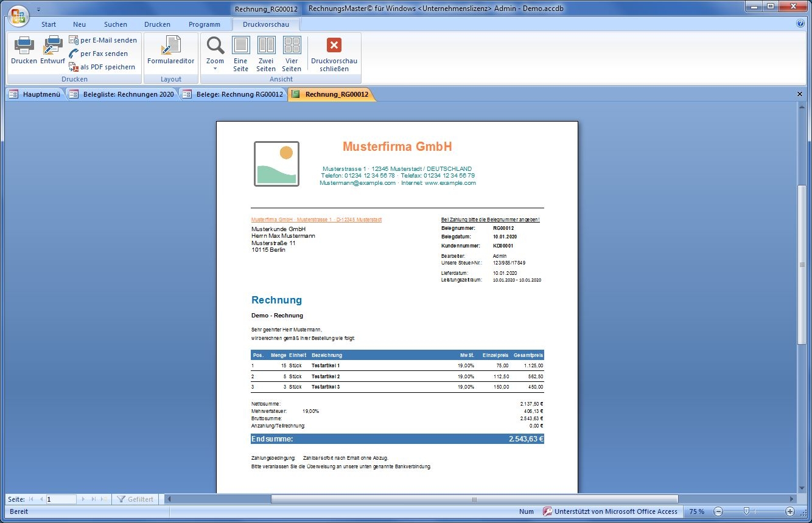The image size is (812, 523).
Task: Choose per Fax senden option
Action: point(99,54)
